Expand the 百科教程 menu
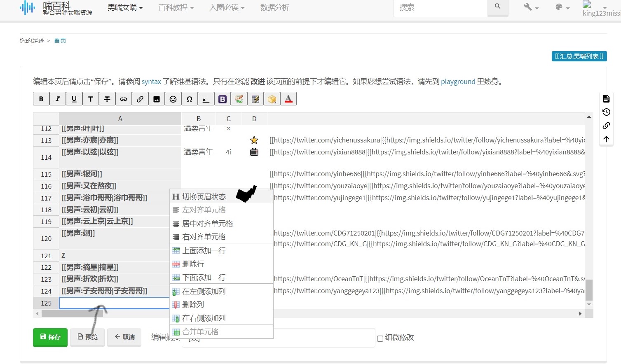Screen dimensions: 621x364 [176, 7]
